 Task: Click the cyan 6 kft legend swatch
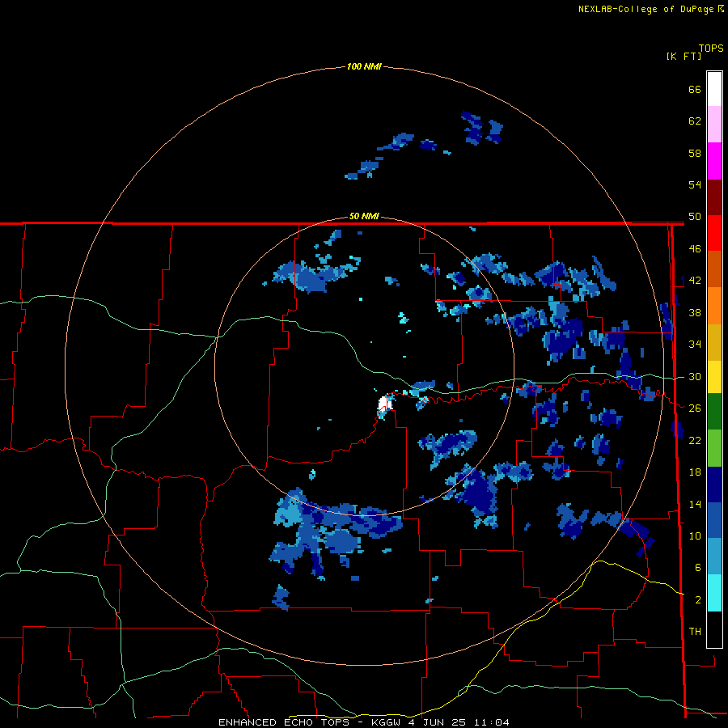[x=714, y=593]
